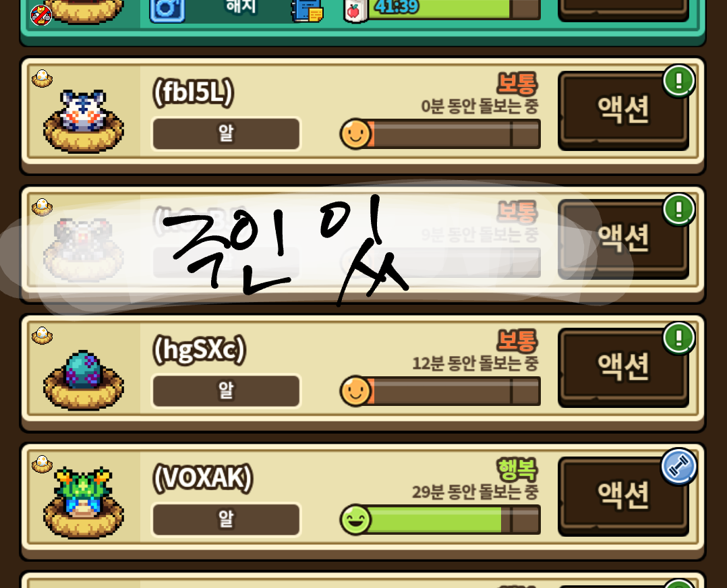Click the blue dumbbell badge on VOXAK

(x=678, y=467)
